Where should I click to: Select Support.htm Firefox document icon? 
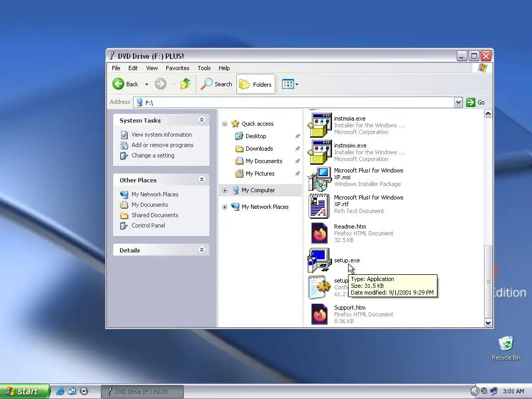[x=320, y=314]
